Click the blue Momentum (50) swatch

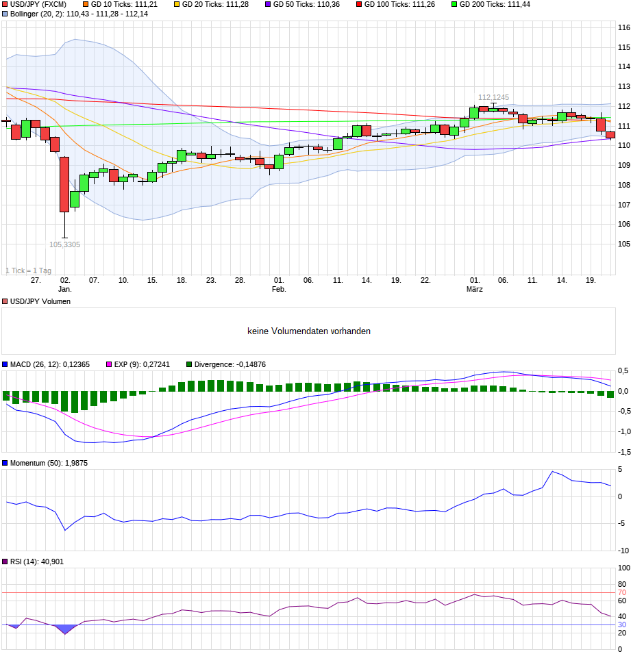pyautogui.click(x=5, y=463)
